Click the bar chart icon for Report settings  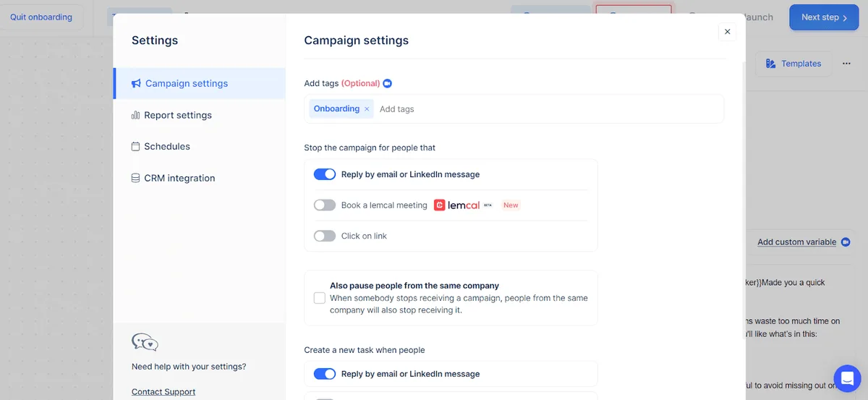135,115
